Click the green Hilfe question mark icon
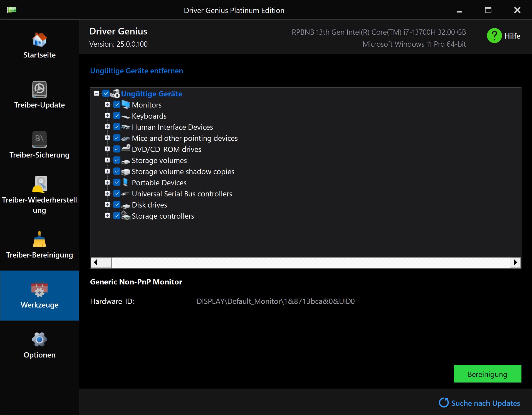The width and height of the screenshot is (532, 415). pyautogui.click(x=494, y=36)
